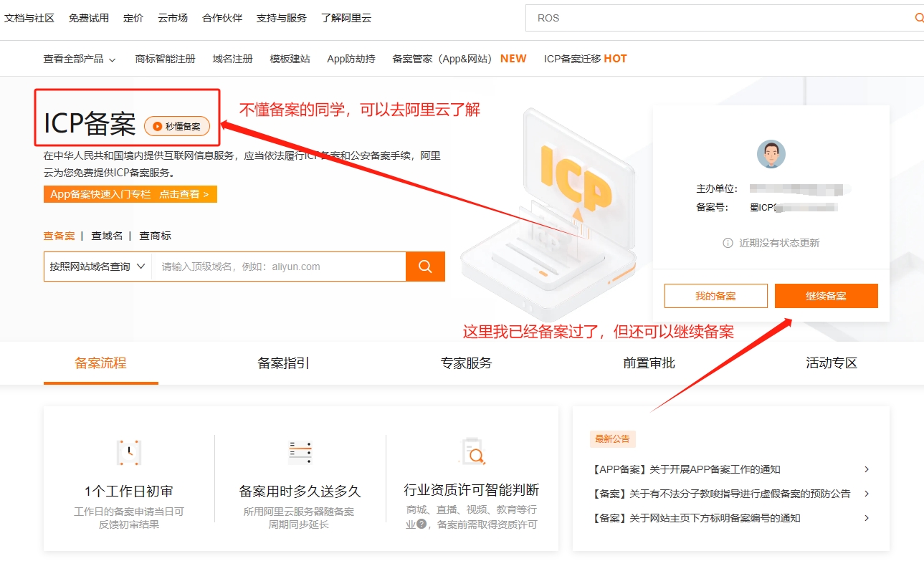Click the document search icon above 行业资质许可智能判断

pyautogui.click(x=472, y=451)
